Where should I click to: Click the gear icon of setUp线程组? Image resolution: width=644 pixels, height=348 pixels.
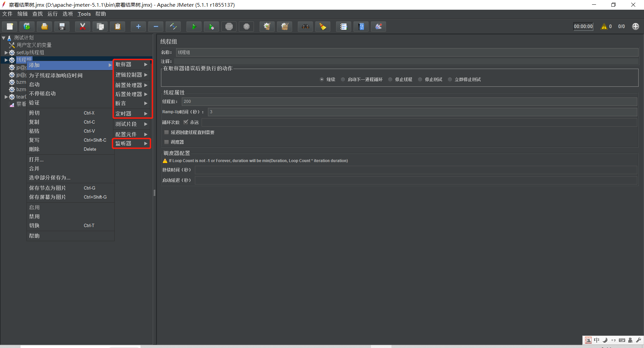click(12, 53)
